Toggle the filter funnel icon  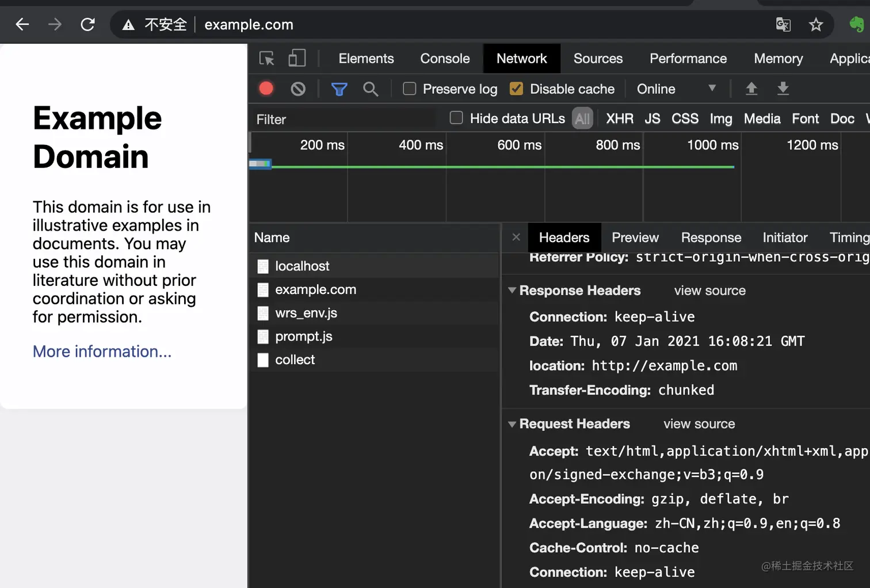pyautogui.click(x=339, y=89)
